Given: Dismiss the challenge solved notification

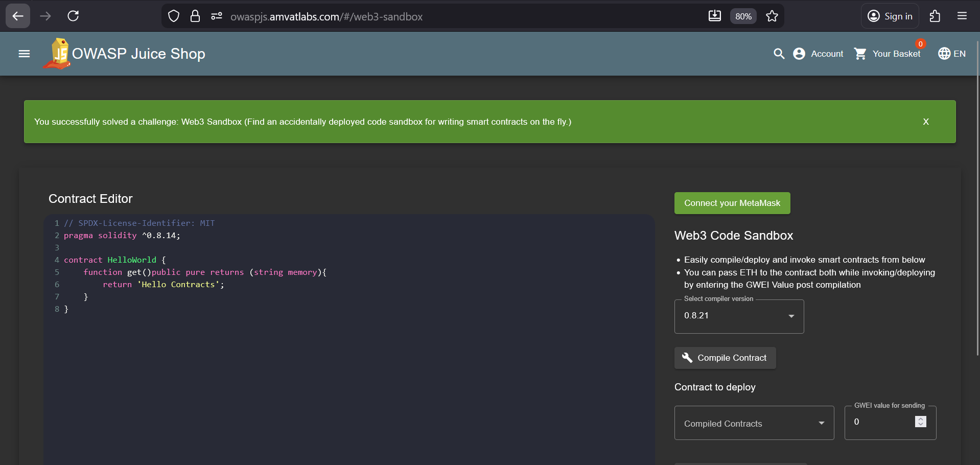Looking at the screenshot, I should pos(925,122).
